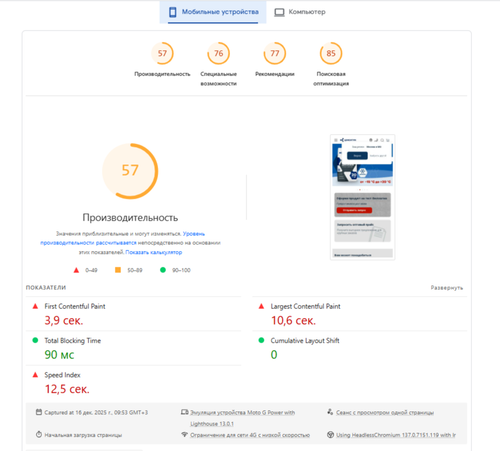The width and height of the screenshot is (500, 451).
Task: Click the green circle beside Cumulative Layout Shift
Action: point(261,340)
